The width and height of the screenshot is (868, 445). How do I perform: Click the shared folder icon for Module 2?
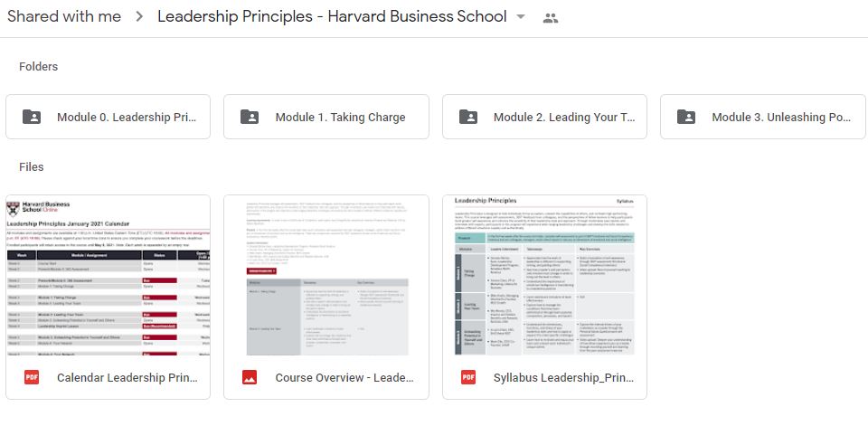click(x=468, y=117)
